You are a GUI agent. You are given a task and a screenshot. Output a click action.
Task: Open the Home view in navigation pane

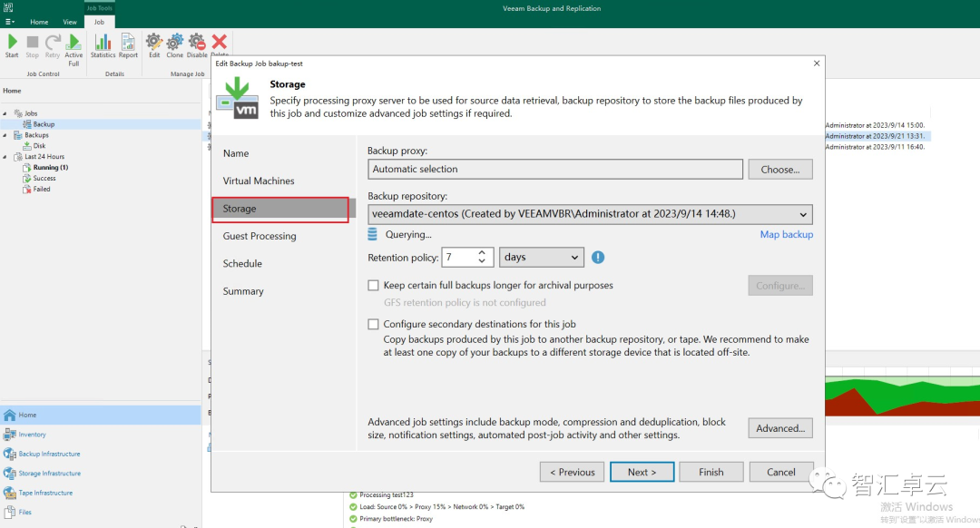pos(101,415)
